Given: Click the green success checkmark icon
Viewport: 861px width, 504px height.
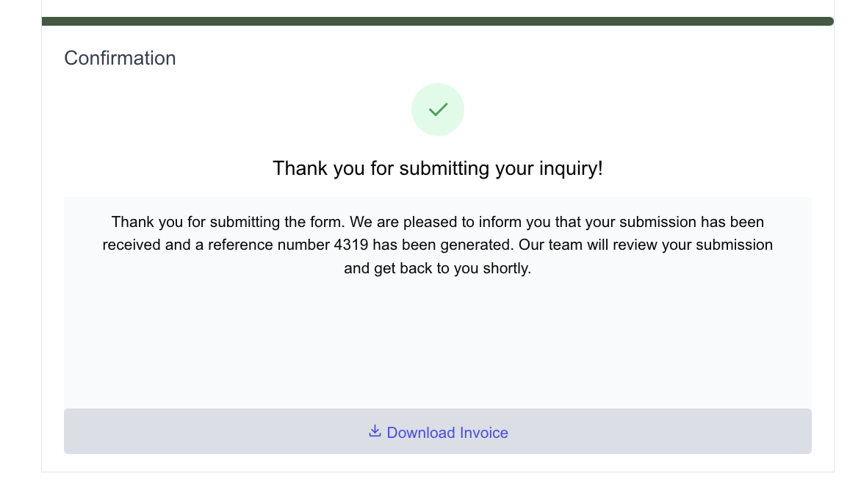Looking at the screenshot, I should (438, 109).
